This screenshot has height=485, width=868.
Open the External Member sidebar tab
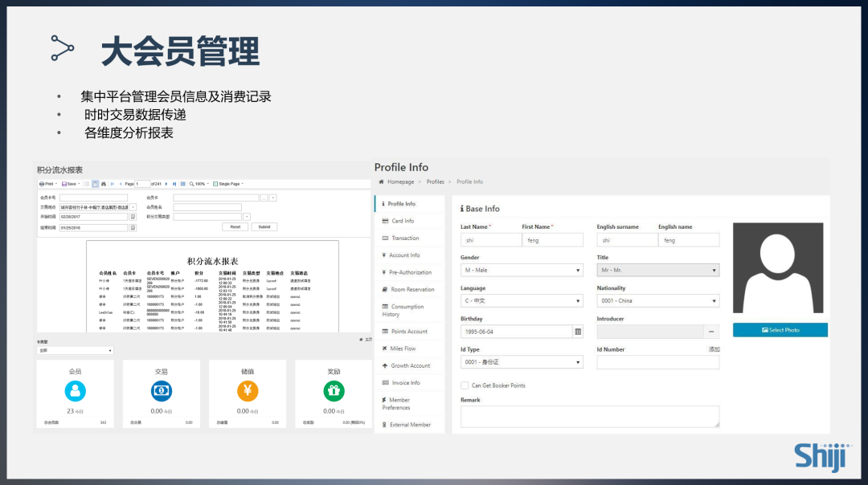pos(410,425)
